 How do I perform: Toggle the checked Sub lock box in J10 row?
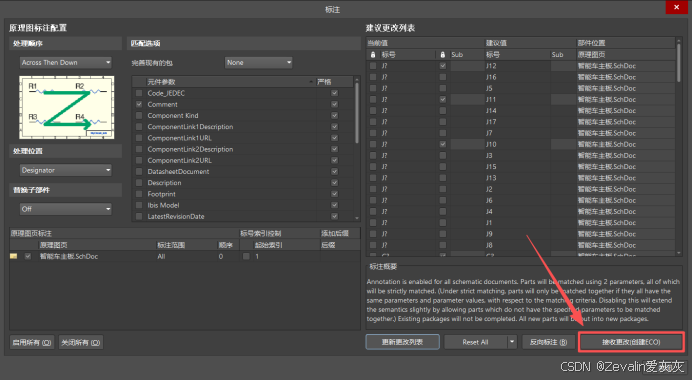click(443, 144)
